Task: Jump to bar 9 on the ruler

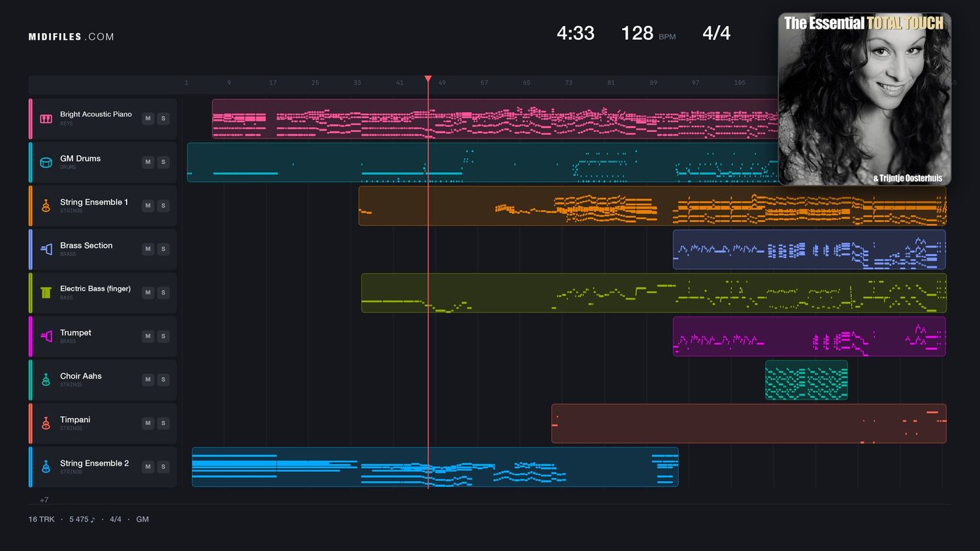Action: (229, 83)
